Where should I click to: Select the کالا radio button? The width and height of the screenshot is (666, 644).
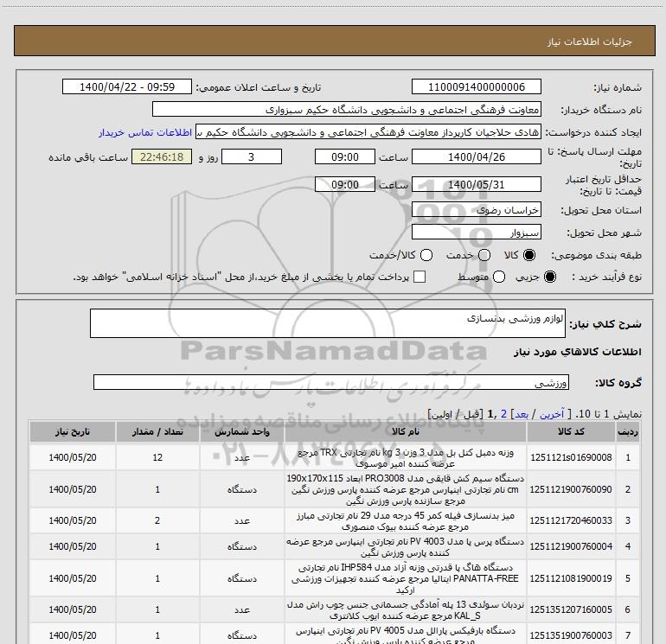529,255
